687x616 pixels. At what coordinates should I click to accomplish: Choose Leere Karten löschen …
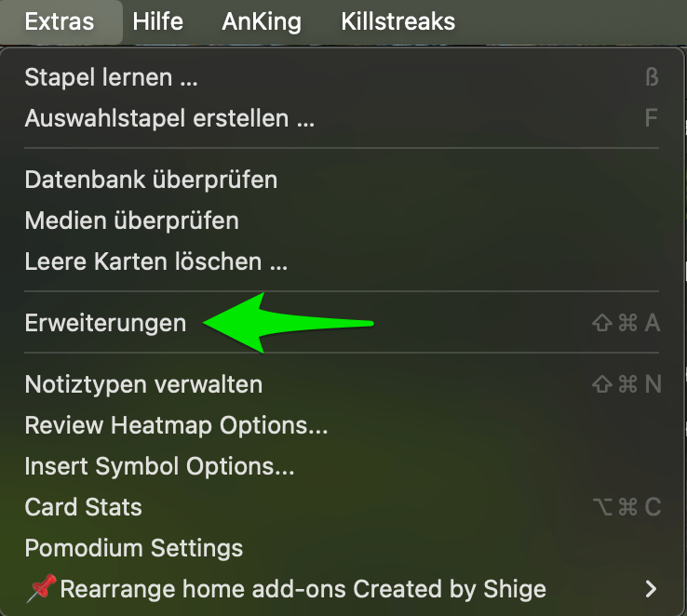(x=155, y=261)
